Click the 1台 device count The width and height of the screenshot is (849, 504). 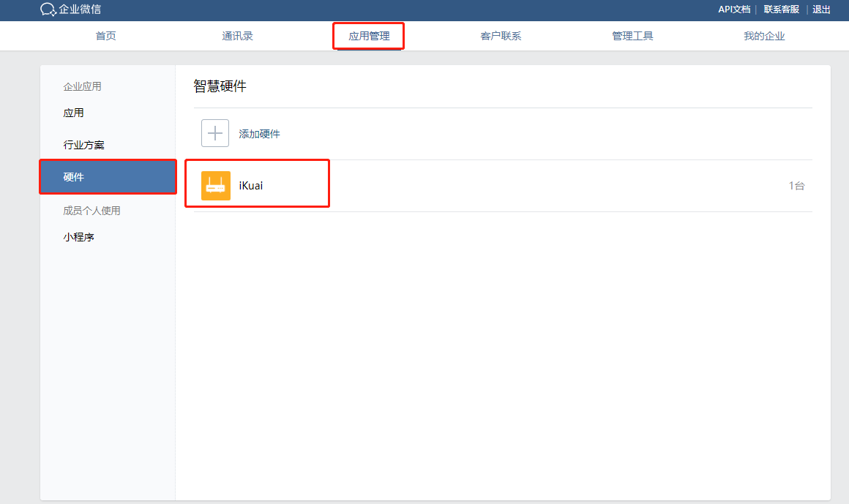pos(796,186)
